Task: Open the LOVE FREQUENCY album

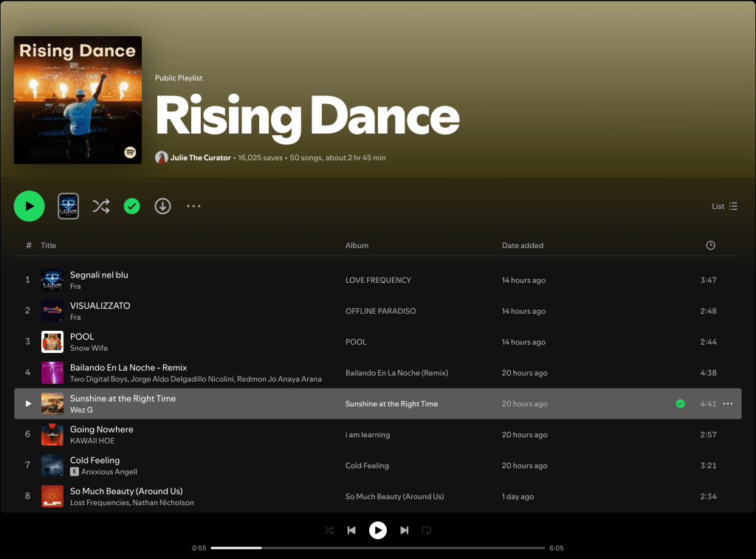Action: 378,280
